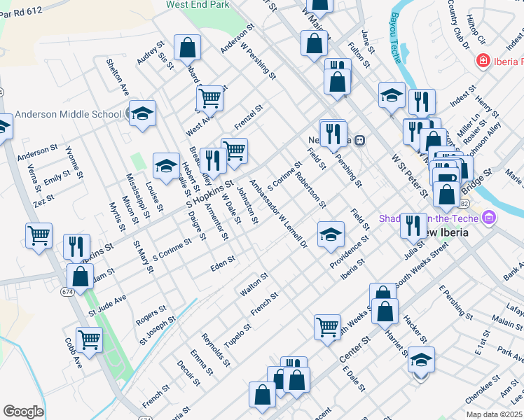Select the E Pershing St label
This screenshot has height=420, width=524.
pos(455,302)
